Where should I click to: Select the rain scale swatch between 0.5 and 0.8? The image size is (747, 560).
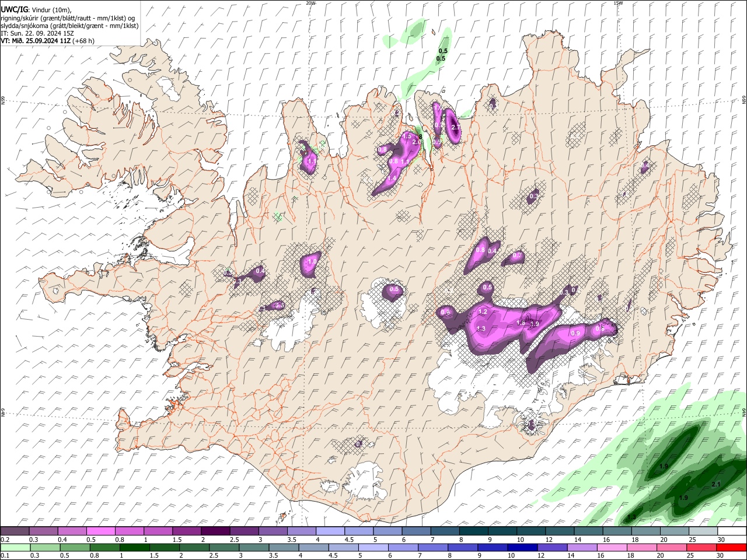(x=75, y=547)
